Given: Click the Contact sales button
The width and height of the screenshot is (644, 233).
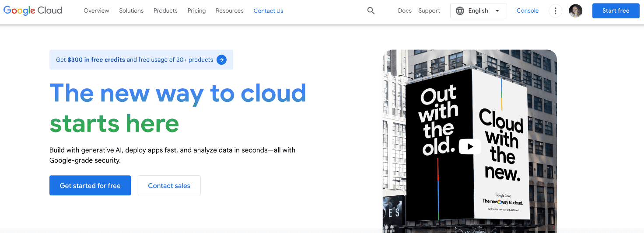Looking at the screenshot, I should point(169,186).
